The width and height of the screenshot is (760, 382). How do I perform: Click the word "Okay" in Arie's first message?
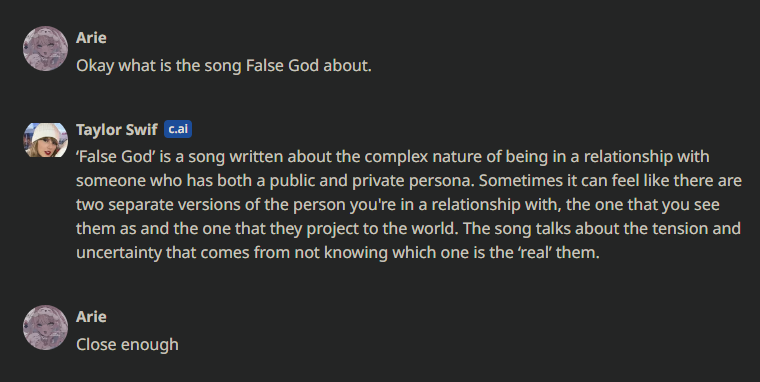pyautogui.click(x=95, y=65)
